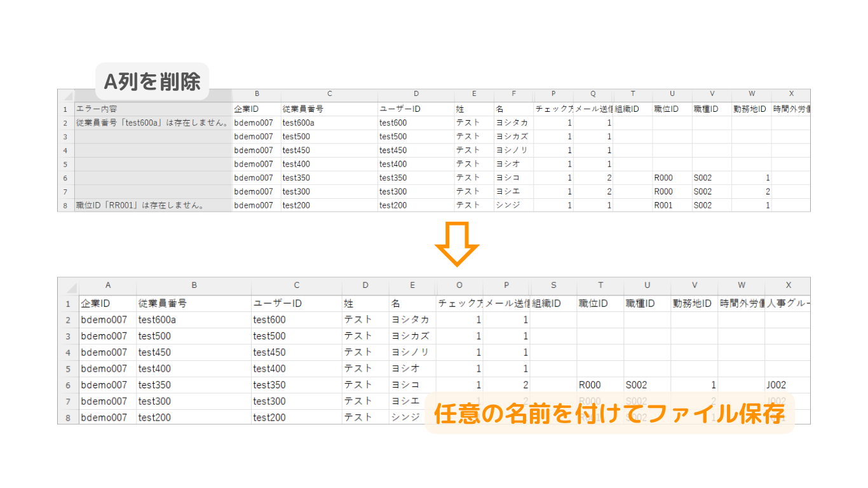The height and width of the screenshot is (488, 868).
Task: Click 'A列を削除' label
Action: pos(152,81)
